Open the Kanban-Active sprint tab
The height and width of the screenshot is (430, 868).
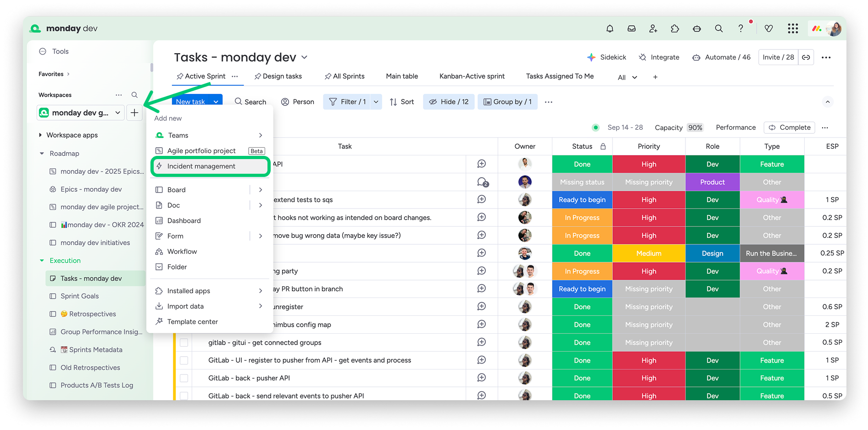click(472, 76)
